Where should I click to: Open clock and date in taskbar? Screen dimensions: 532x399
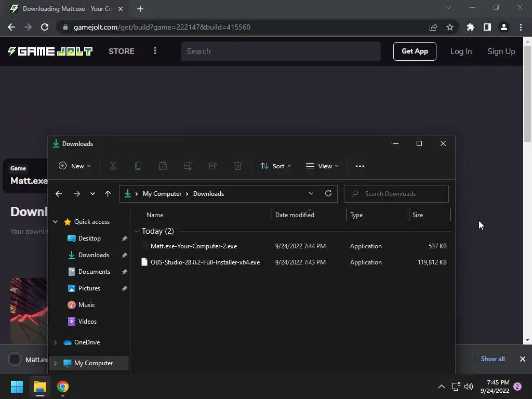point(495,387)
